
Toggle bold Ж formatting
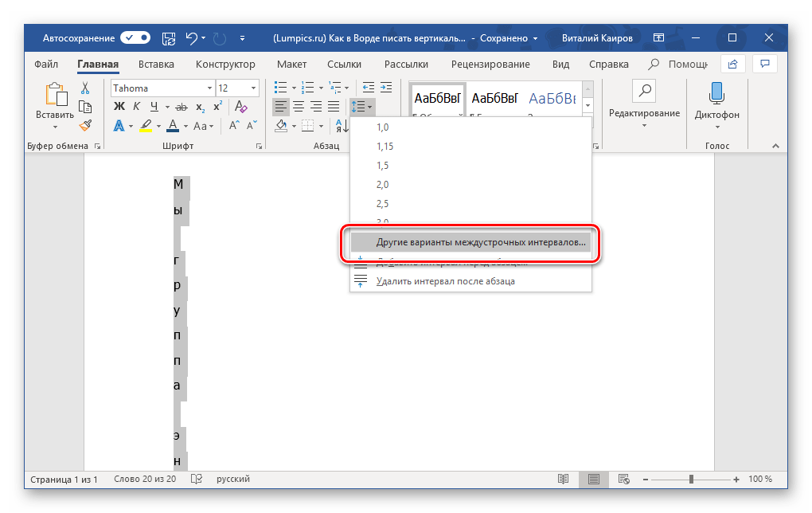coord(119,107)
